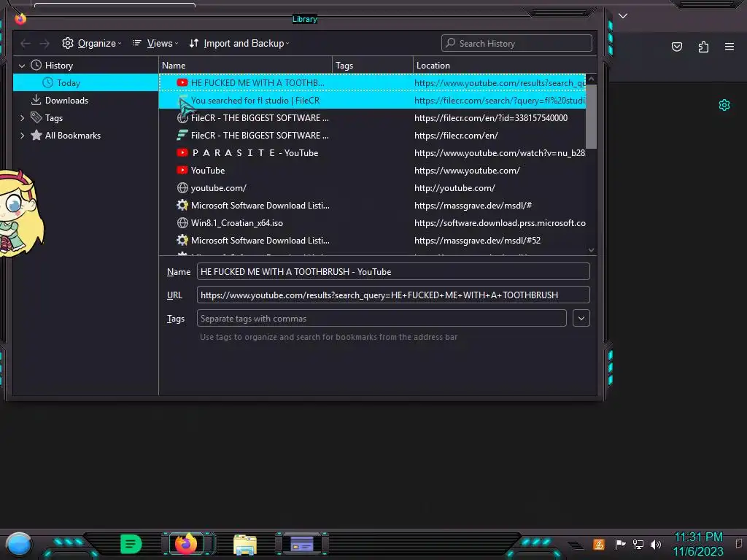Expand the Tags tree node

[x=22, y=118]
